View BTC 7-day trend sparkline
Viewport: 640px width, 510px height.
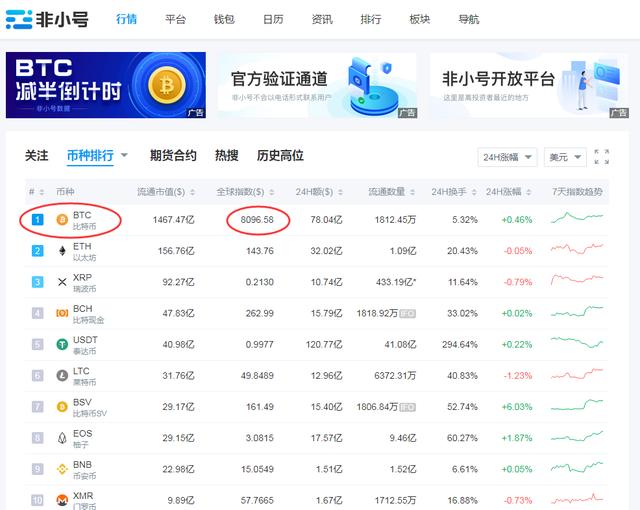(577, 217)
